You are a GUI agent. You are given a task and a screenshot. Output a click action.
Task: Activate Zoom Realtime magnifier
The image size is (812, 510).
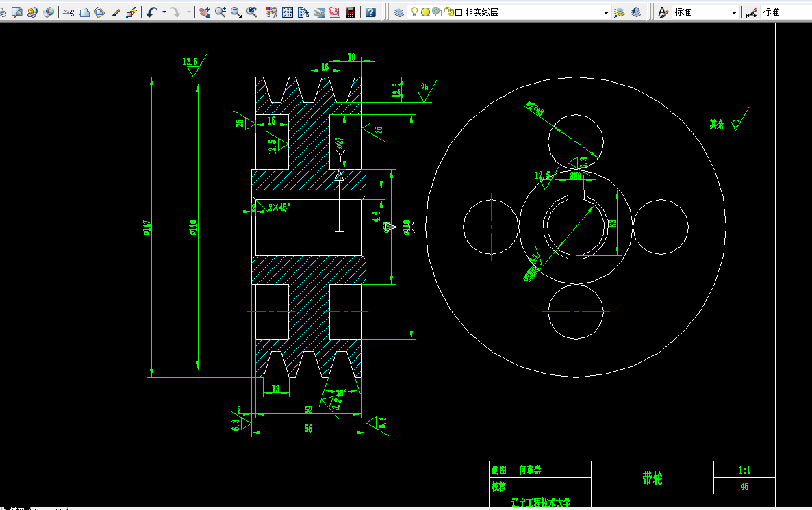[x=220, y=12]
